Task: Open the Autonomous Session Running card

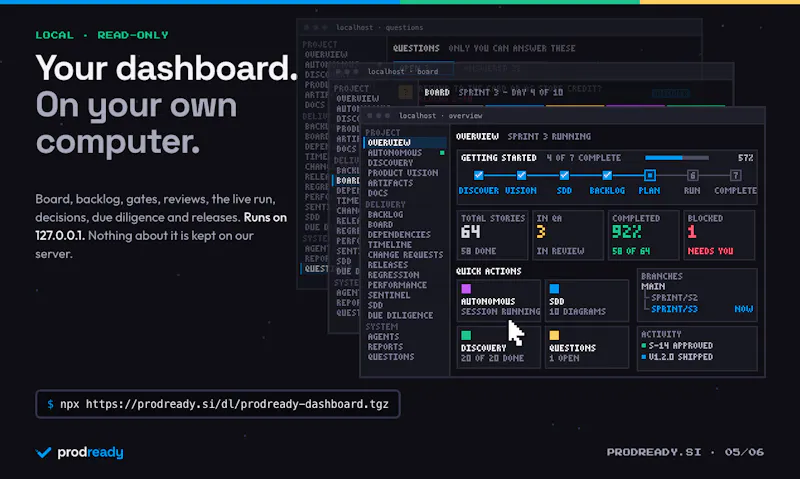Action: tap(498, 300)
